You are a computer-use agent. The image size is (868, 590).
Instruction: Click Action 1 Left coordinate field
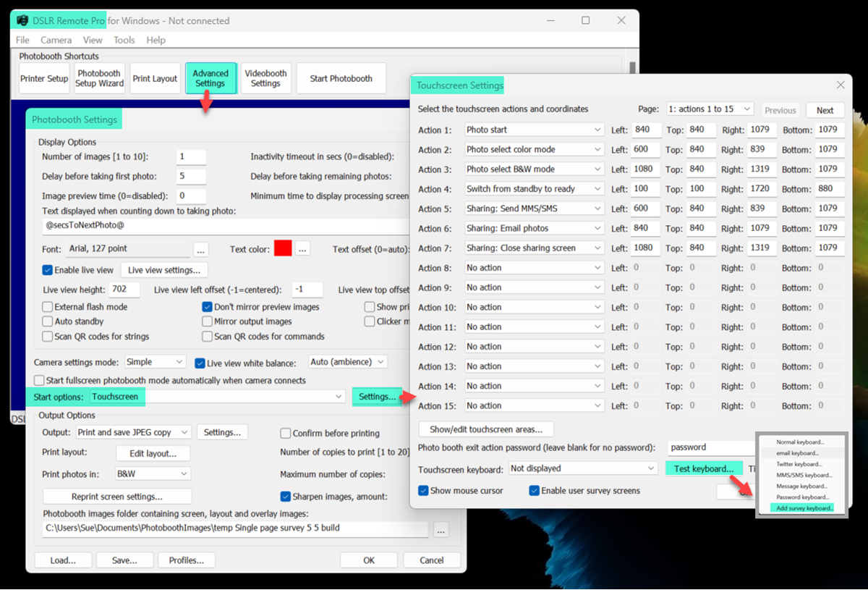click(644, 130)
